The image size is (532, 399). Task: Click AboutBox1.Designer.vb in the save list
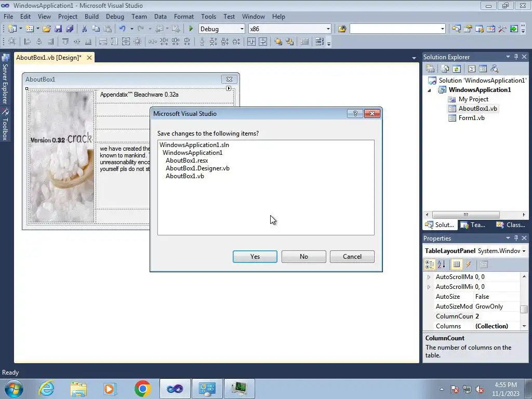point(197,168)
